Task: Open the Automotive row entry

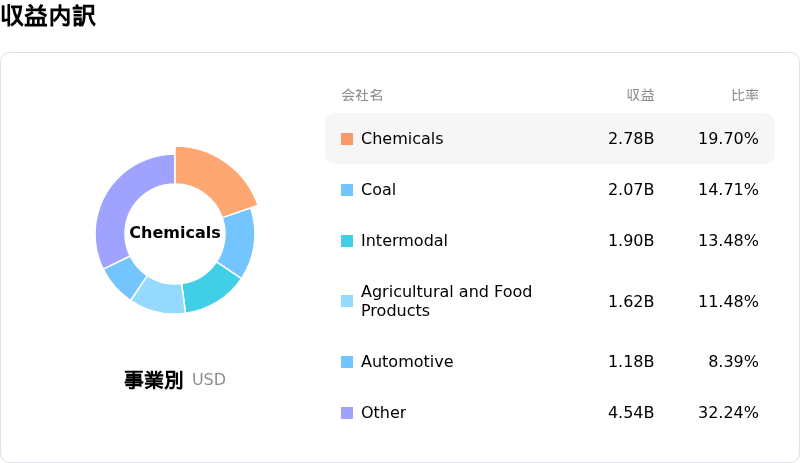Action: pos(550,361)
